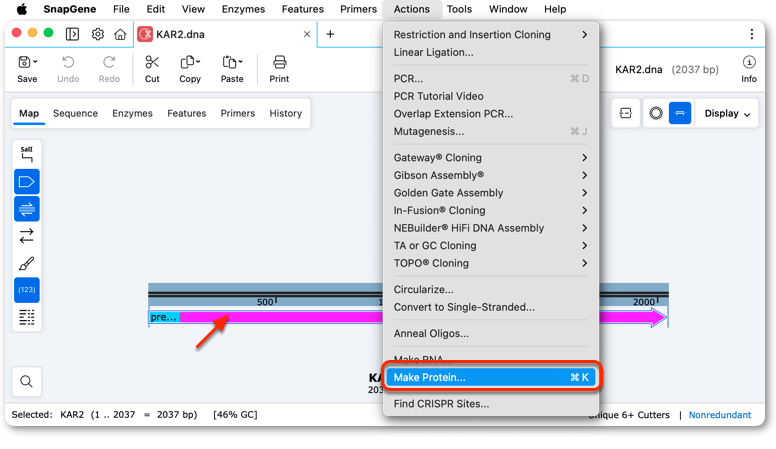
Task: Toggle the sidebar panel icon
Action: pos(72,34)
